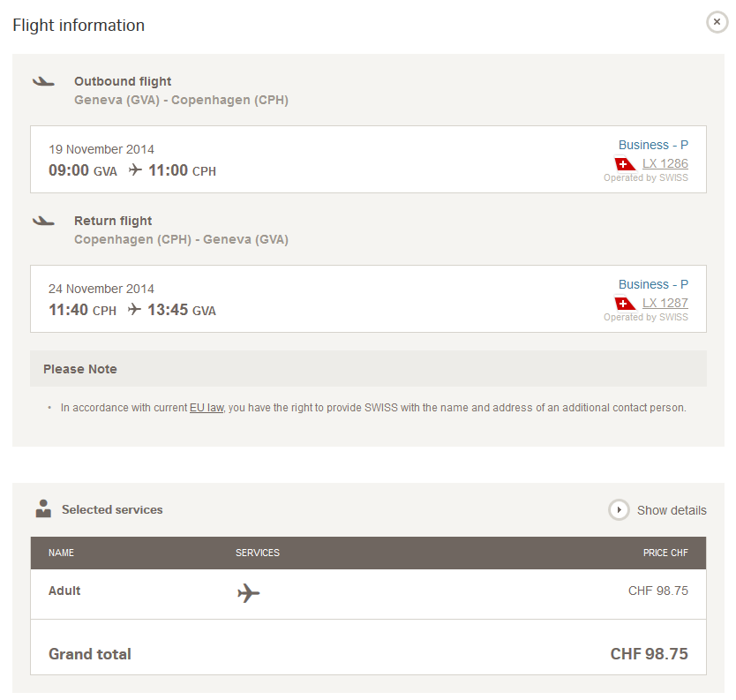Viewport: 736px width, 700px height.
Task: Open the EU law link
Action: [207, 408]
